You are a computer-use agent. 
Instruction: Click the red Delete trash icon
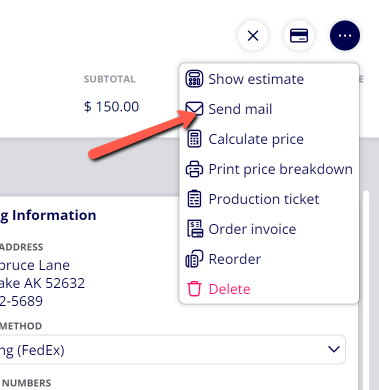coord(194,289)
